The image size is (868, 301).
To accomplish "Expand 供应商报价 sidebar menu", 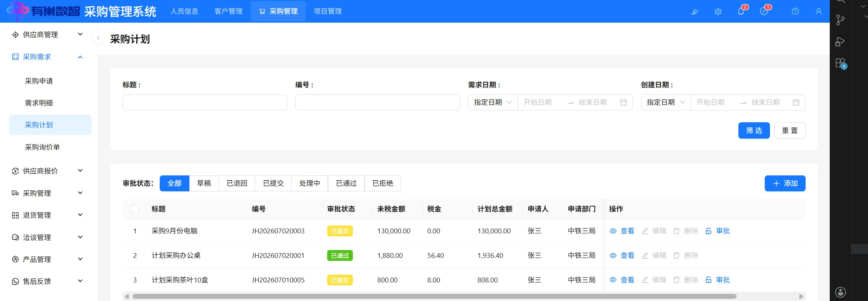I will (x=50, y=171).
